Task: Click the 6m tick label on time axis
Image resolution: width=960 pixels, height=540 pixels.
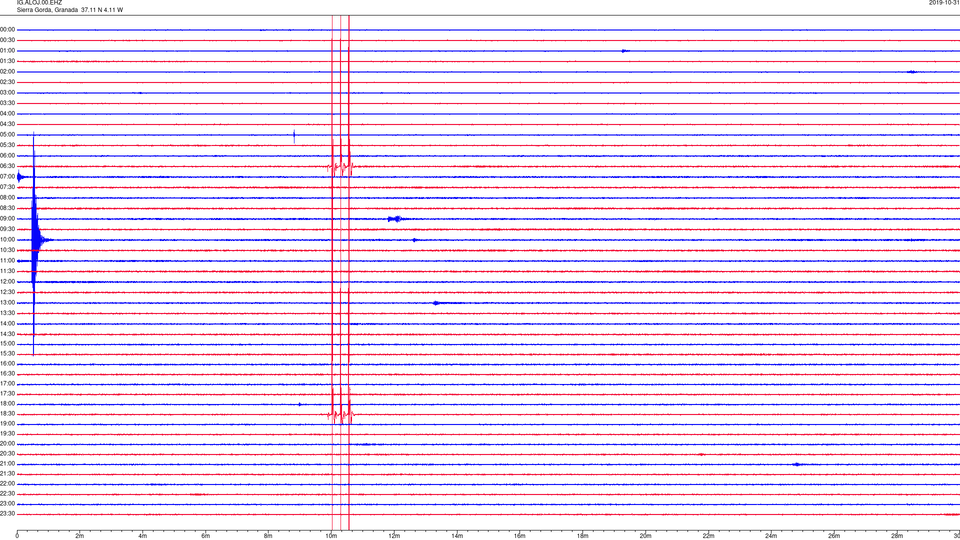Action: (x=206, y=536)
